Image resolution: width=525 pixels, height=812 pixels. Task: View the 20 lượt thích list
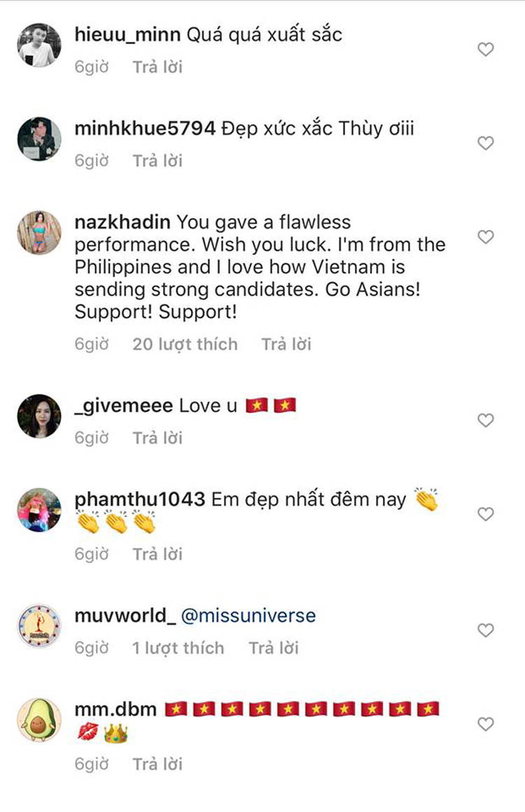click(185, 345)
